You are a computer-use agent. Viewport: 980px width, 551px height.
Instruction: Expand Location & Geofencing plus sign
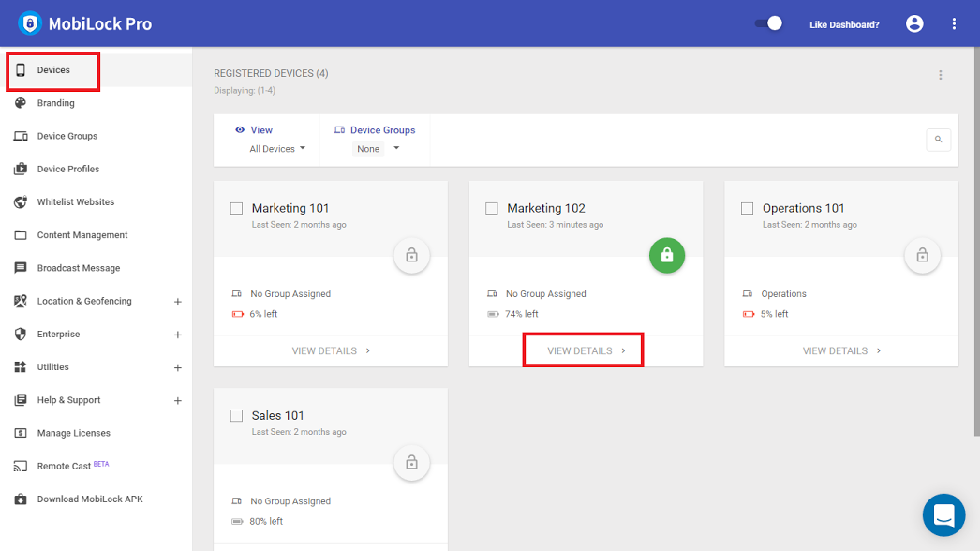click(177, 302)
